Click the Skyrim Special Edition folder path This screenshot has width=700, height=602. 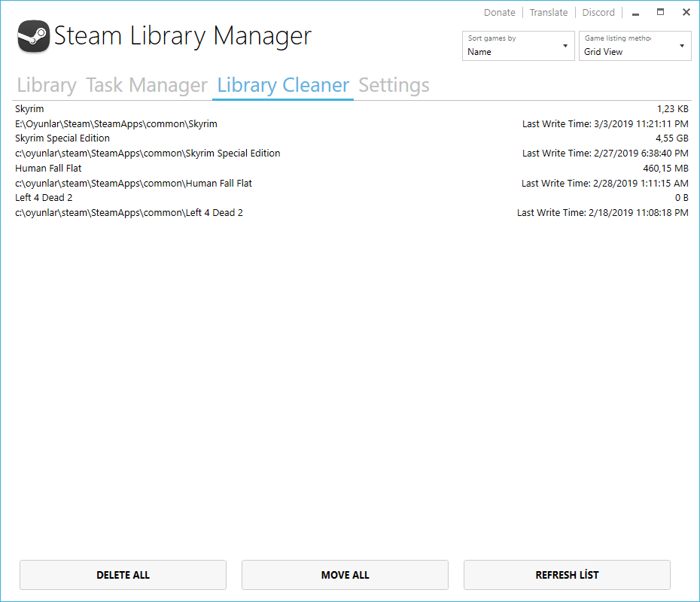(148, 154)
